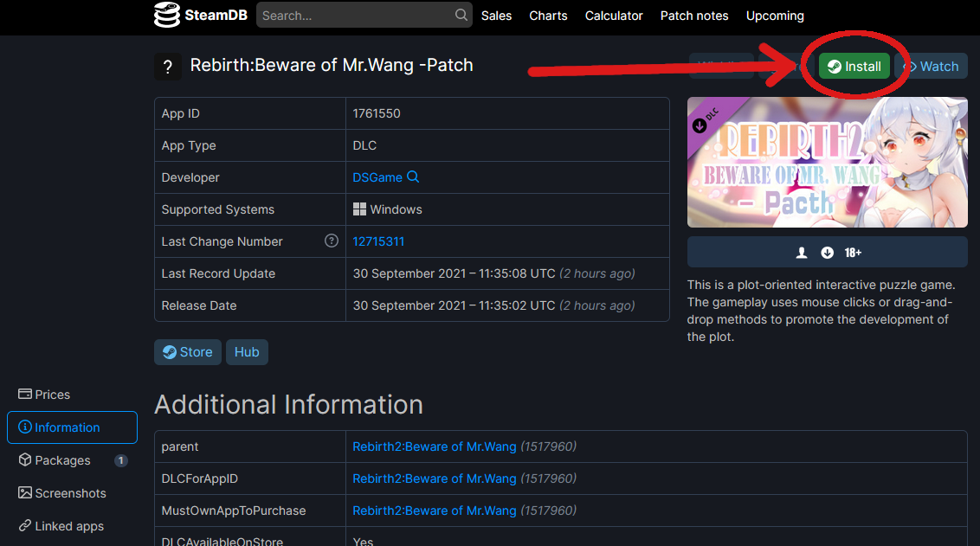Click the single-player person icon
The image size is (980, 546).
pos(802,253)
